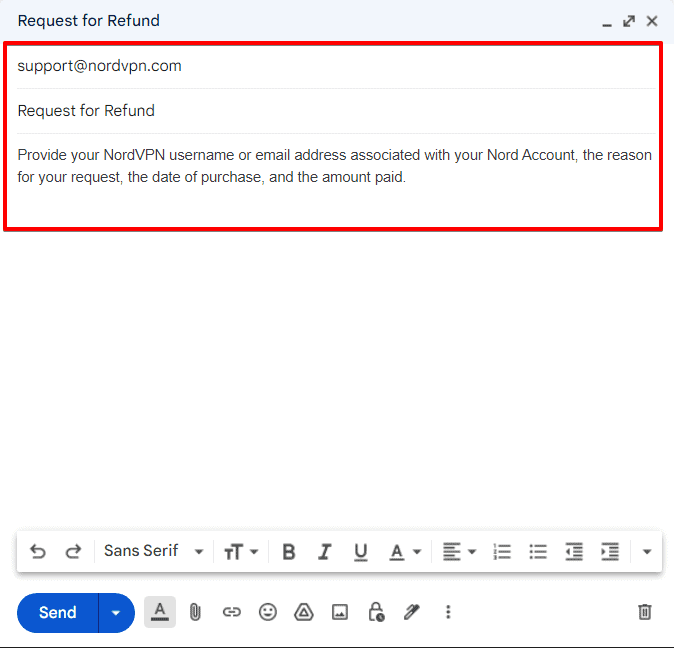Send the refund email
The width and height of the screenshot is (674, 648).
tap(58, 612)
